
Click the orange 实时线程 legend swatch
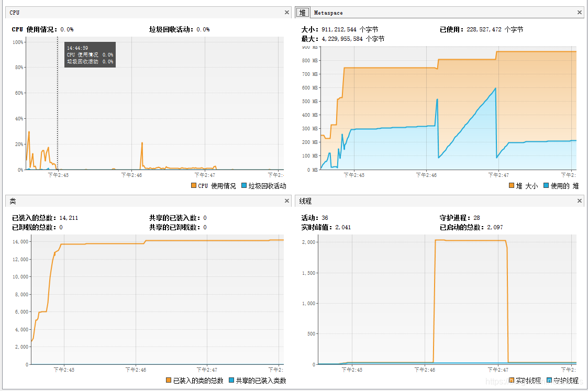point(512,380)
